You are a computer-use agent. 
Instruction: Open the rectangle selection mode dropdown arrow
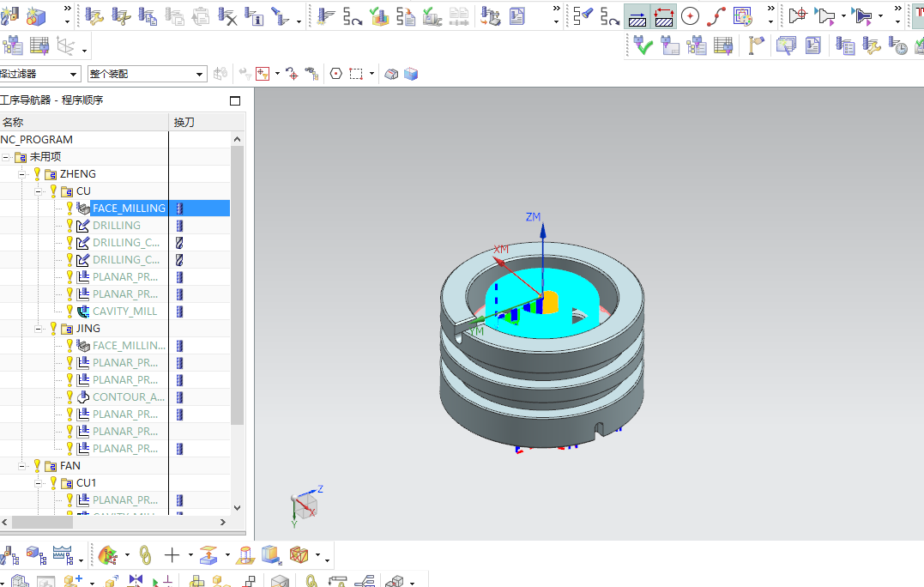click(371, 74)
